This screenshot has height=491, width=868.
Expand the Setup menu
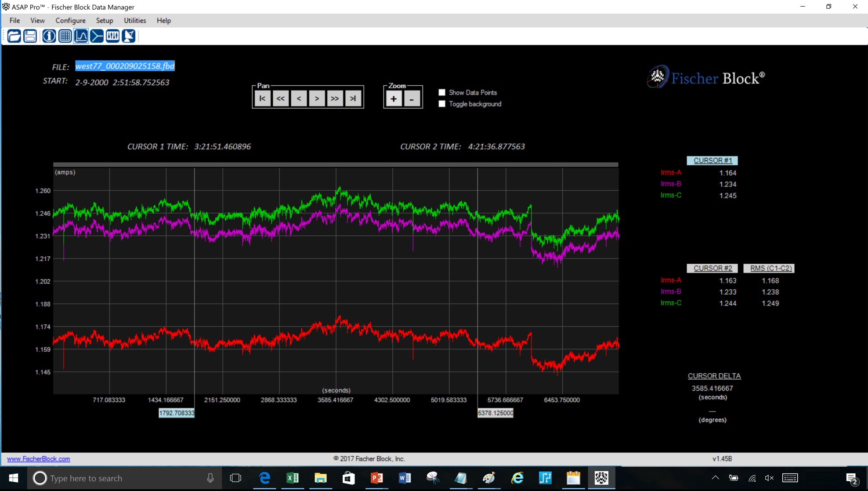click(105, 21)
